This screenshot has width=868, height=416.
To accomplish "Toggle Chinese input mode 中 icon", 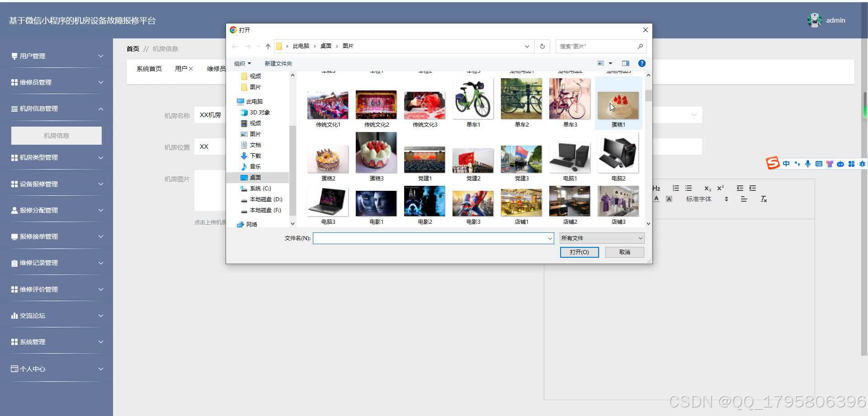I will coord(786,164).
